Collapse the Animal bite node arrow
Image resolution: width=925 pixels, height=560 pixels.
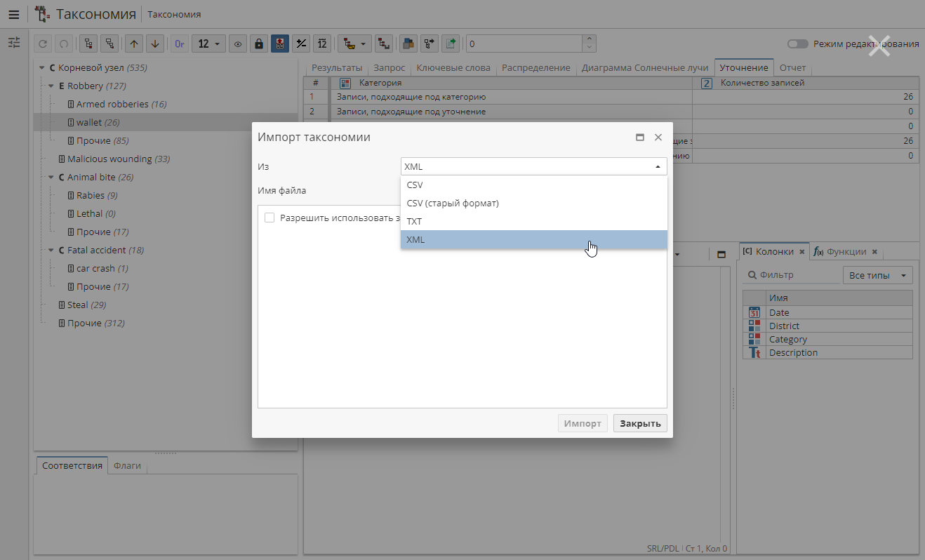click(x=51, y=178)
